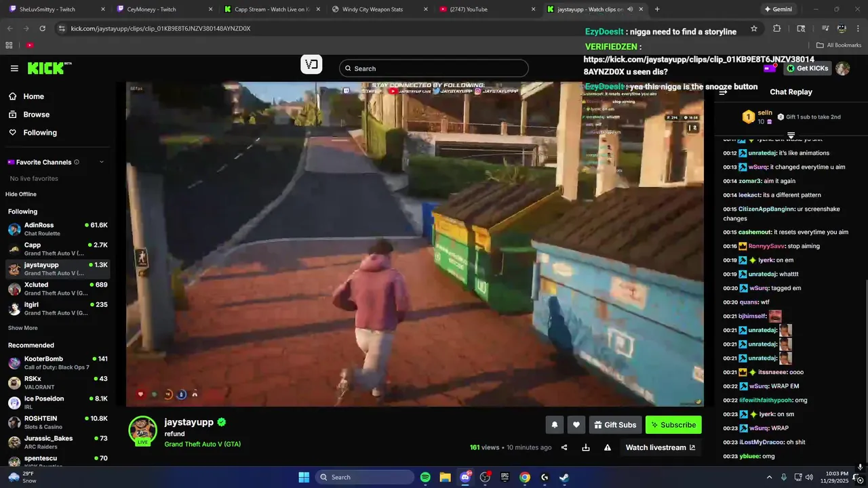Screen dimensions: 868x488
Task: Expand the gift leaderboard drop-down handle
Action: [x=791, y=136]
